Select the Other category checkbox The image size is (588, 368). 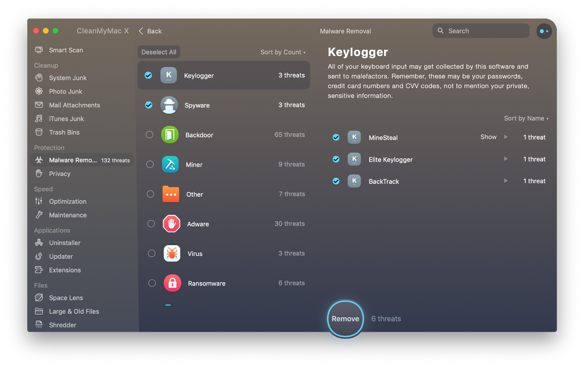click(150, 194)
